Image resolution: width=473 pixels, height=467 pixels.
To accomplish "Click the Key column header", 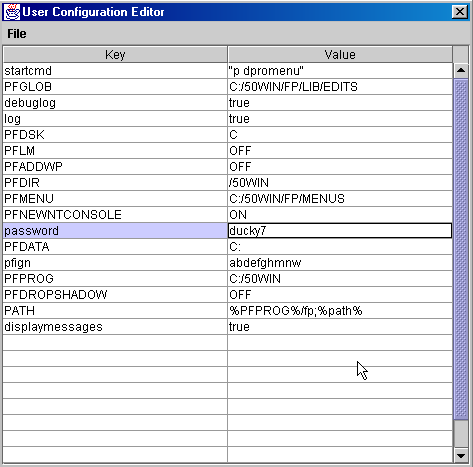I will (115, 54).
